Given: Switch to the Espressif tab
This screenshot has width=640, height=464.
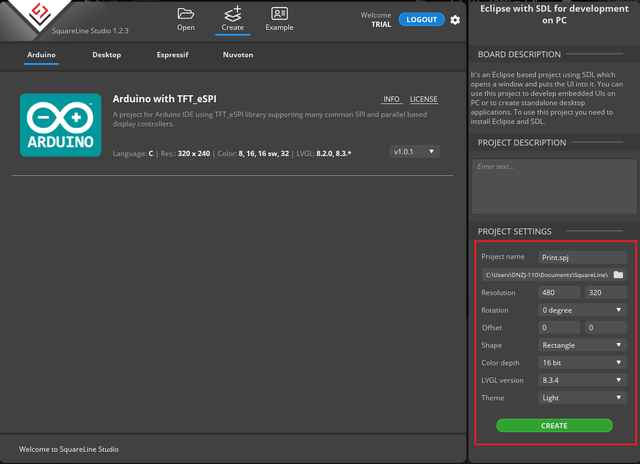Looking at the screenshot, I should (172, 55).
